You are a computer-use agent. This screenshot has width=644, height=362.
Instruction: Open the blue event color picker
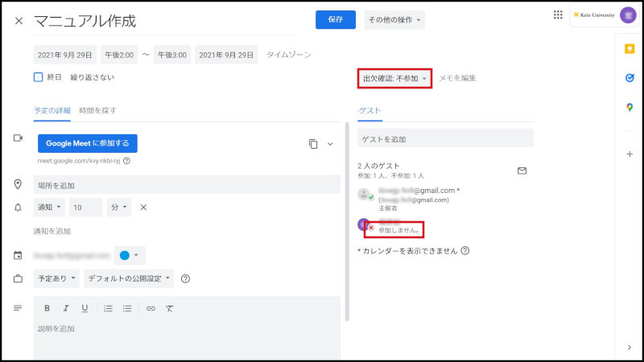coord(129,256)
